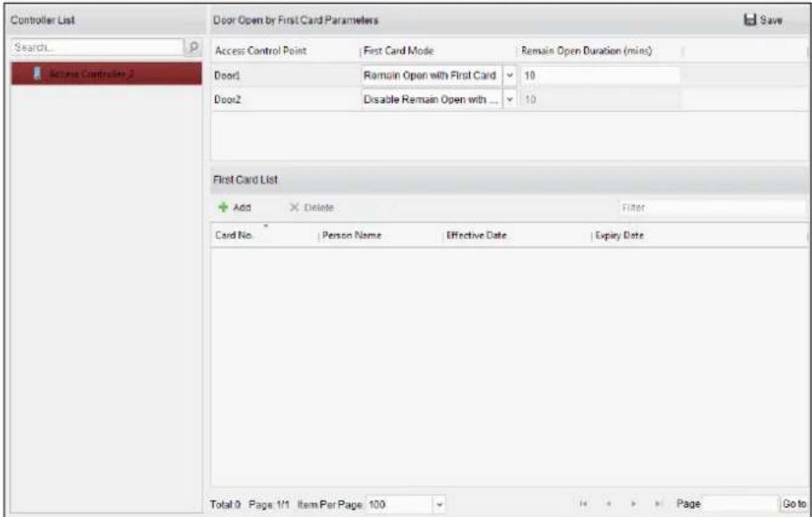Click the Save button
812x517 pixels.
coord(763,20)
